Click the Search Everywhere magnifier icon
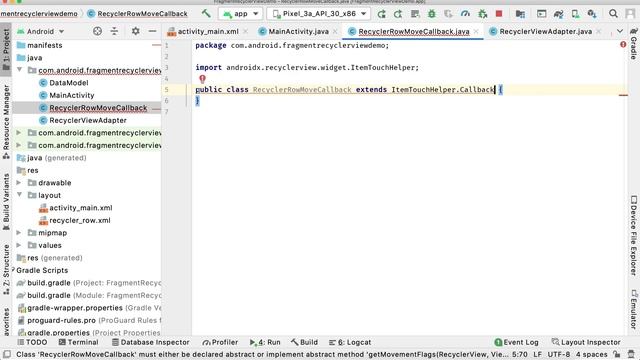 613,13
